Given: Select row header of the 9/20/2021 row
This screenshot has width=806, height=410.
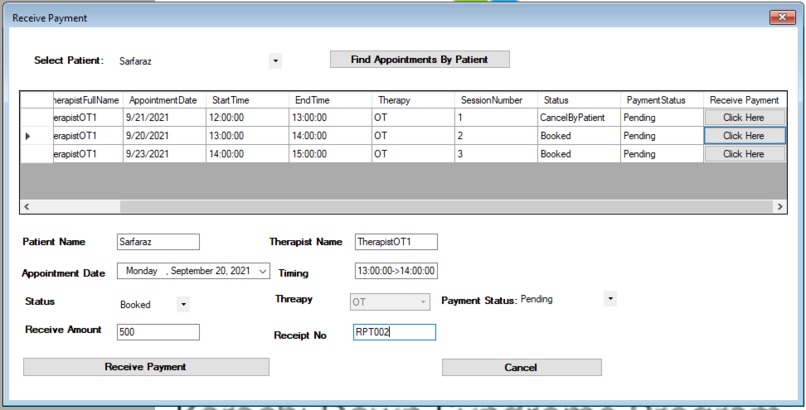Looking at the screenshot, I should click(36, 136).
